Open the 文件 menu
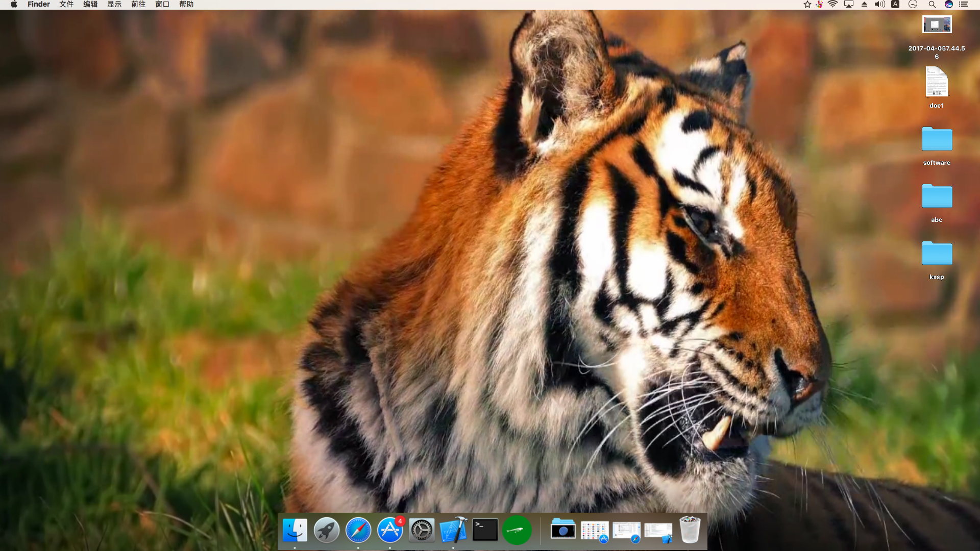980x551 pixels. (66, 5)
